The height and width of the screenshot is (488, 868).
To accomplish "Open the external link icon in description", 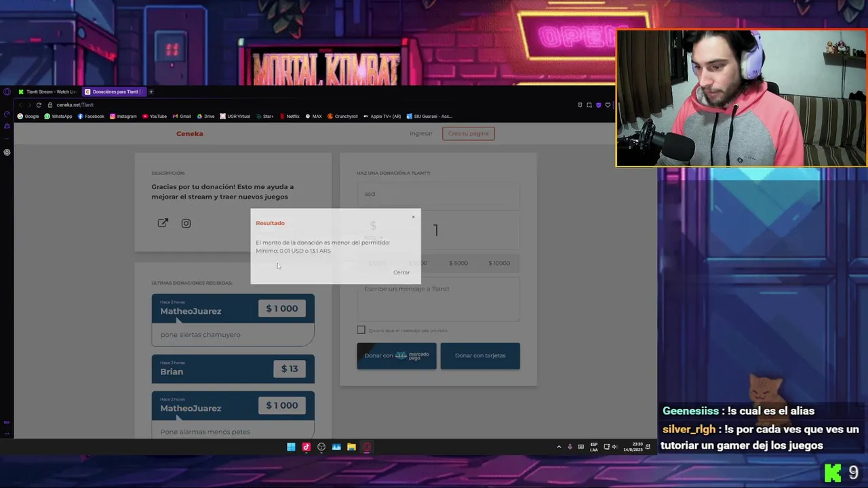I will [163, 223].
